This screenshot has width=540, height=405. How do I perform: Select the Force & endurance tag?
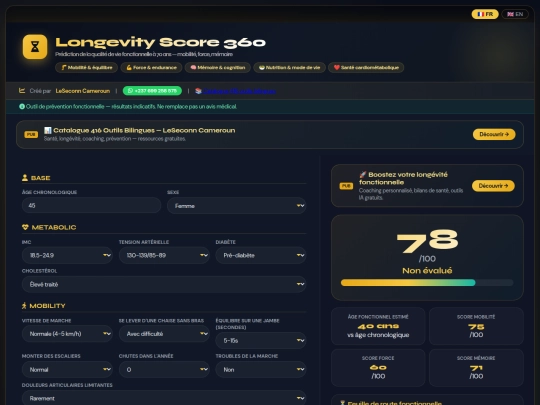151,68
